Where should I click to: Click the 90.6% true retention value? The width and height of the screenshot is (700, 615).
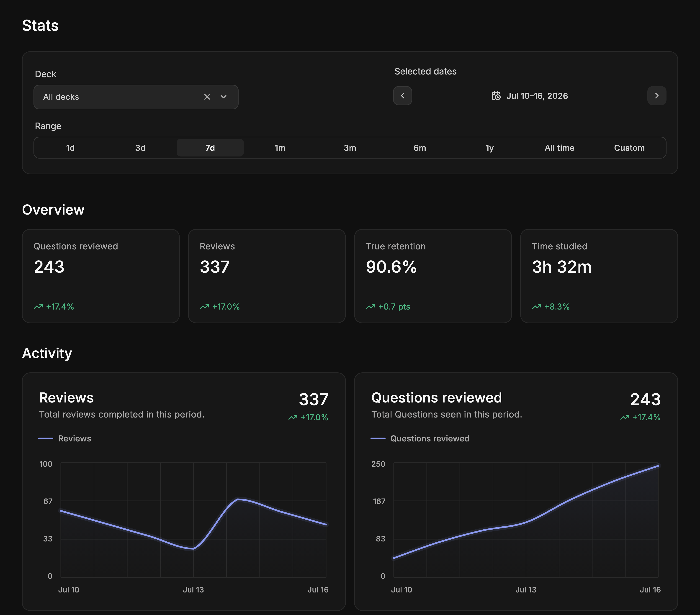[391, 267]
